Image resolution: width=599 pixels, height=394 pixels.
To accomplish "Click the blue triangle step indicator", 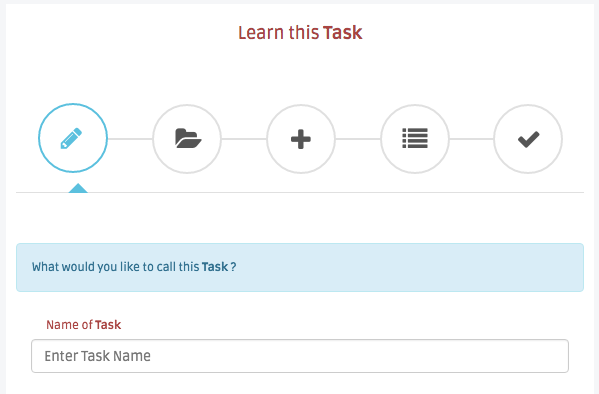I will pos(78,188).
